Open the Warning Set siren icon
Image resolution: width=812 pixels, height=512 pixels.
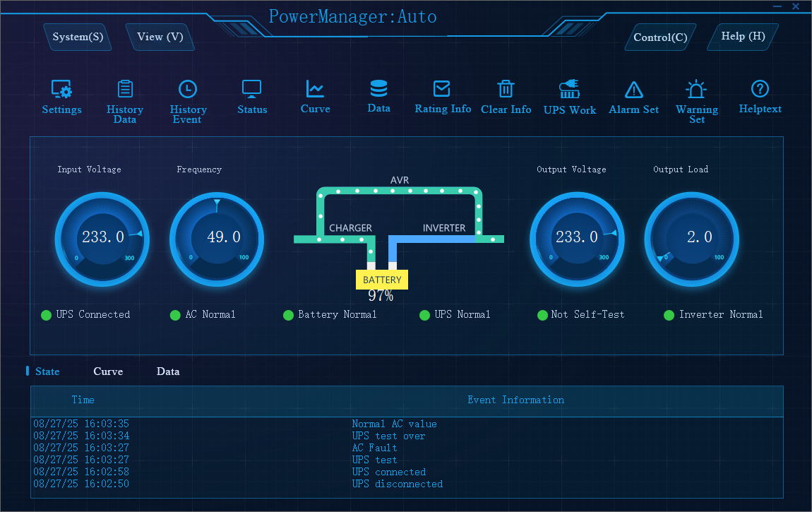point(696,90)
